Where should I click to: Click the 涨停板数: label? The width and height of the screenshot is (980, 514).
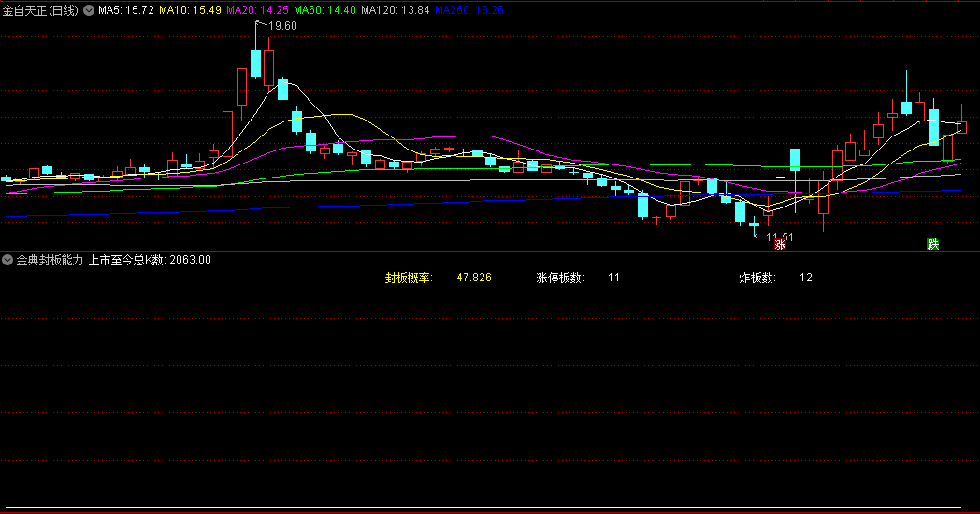[560, 278]
